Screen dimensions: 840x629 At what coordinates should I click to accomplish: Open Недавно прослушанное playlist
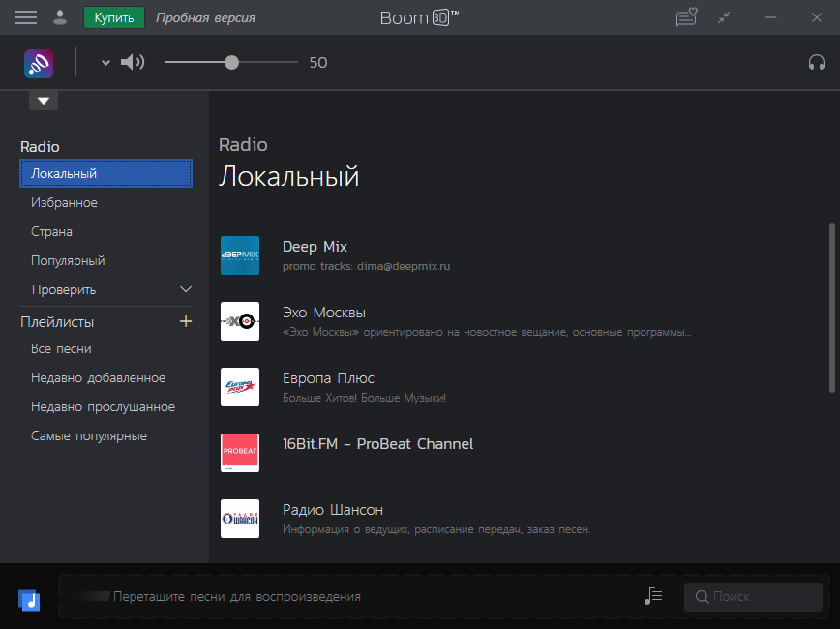(103, 406)
